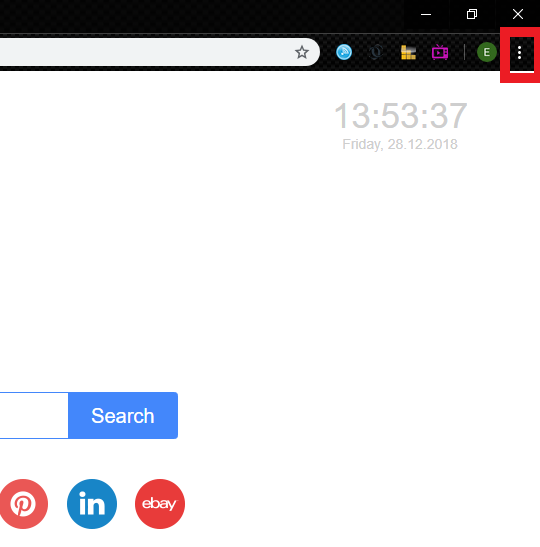Open the magenta TV extension icon
This screenshot has height=547, width=540.
pos(440,52)
